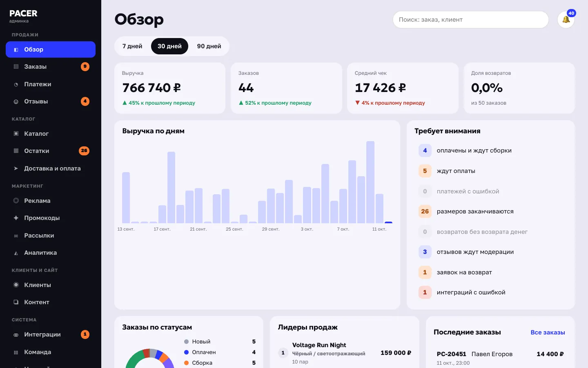Select the 30 дней period tab

(169, 46)
